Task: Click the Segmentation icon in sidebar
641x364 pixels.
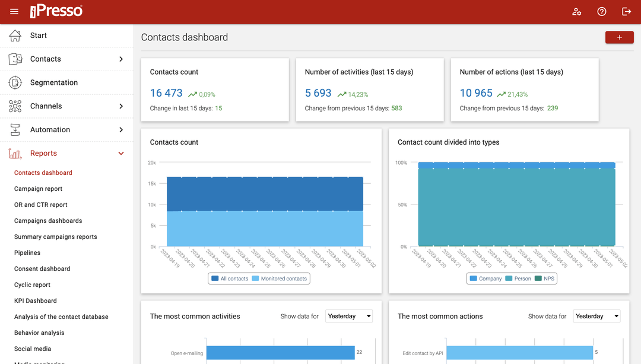Action: pyautogui.click(x=14, y=82)
